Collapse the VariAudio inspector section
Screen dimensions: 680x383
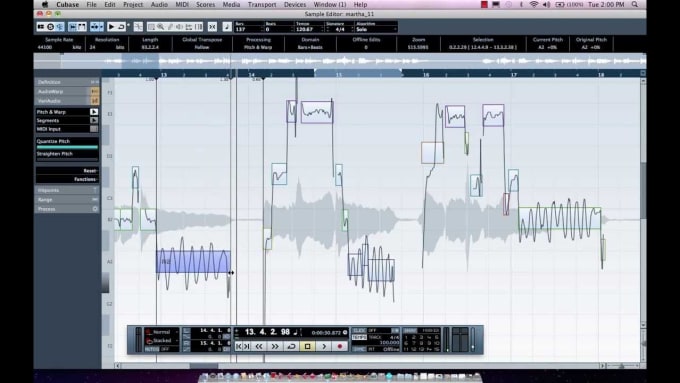pos(67,101)
